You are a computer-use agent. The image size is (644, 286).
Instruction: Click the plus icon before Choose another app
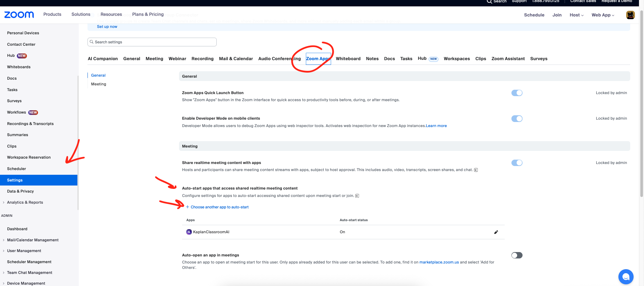pyautogui.click(x=188, y=207)
